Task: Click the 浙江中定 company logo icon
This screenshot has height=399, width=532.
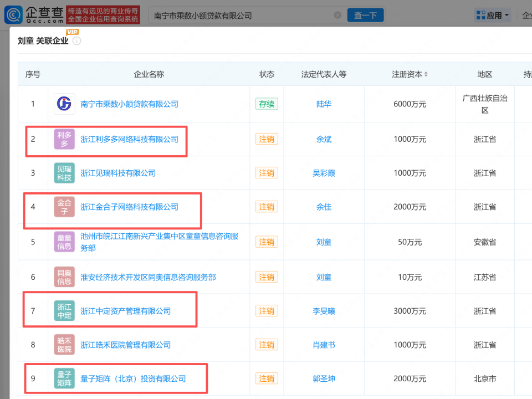Action: pyautogui.click(x=64, y=310)
